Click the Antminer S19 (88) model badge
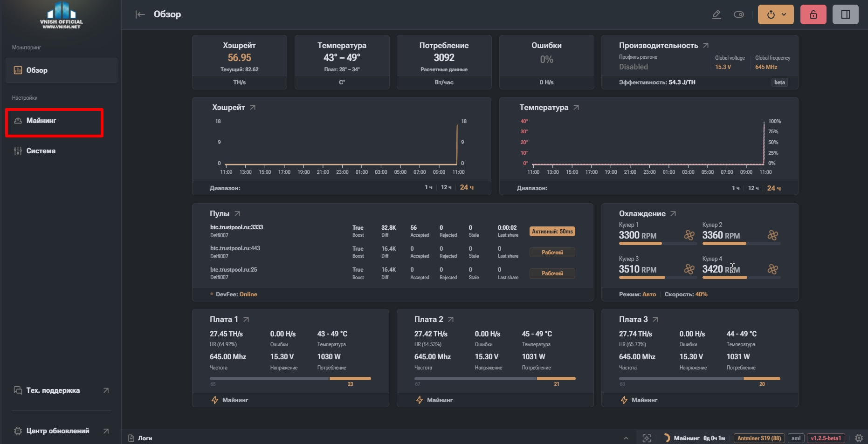The height and width of the screenshot is (444, 868). click(x=759, y=438)
